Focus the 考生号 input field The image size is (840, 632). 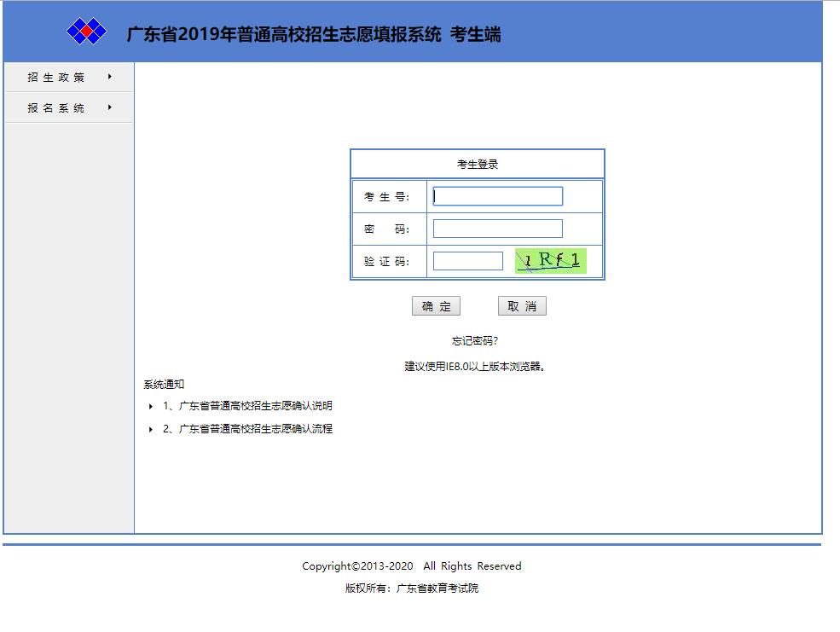497,196
